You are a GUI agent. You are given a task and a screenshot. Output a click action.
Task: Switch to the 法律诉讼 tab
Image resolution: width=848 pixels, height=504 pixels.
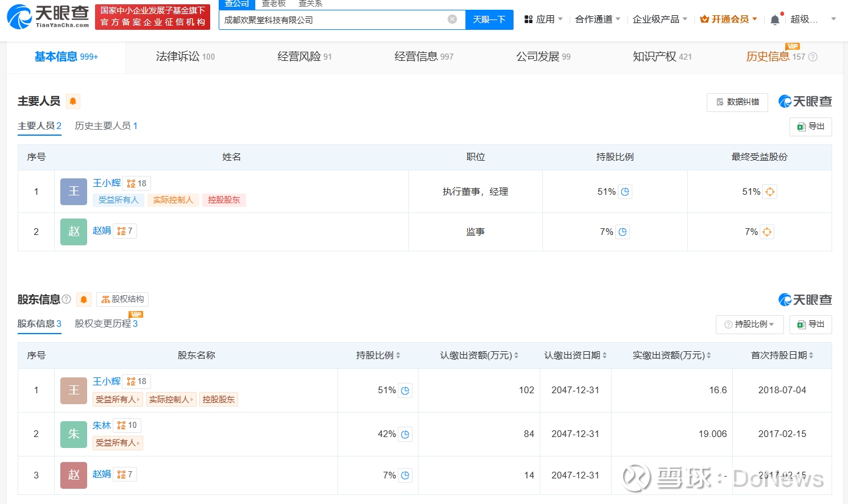click(x=185, y=57)
